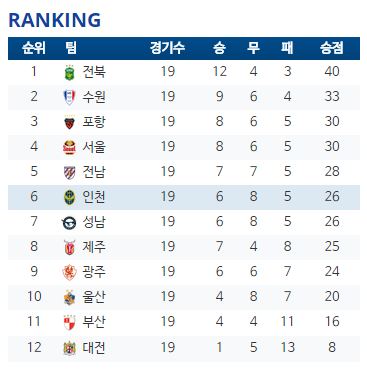Click the 전북 team emblem icon
The width and height of the screenshot is (367, 381).
[70, 72]
